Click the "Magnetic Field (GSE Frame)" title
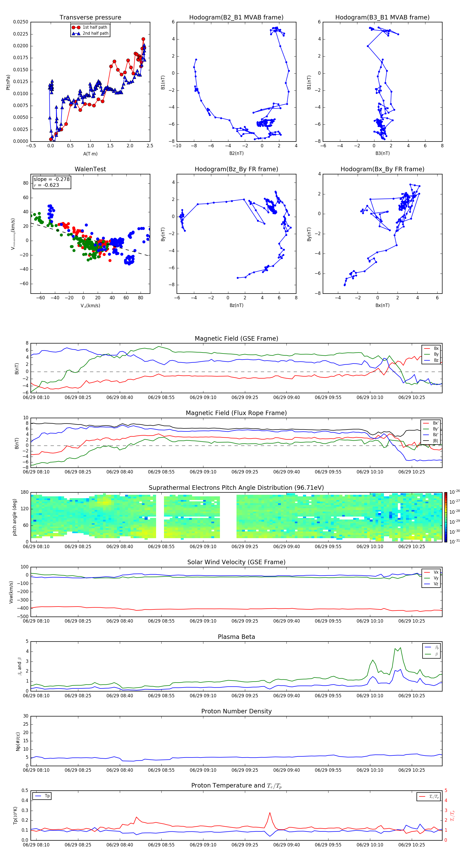The image size is (473, 868). (236, 339)
